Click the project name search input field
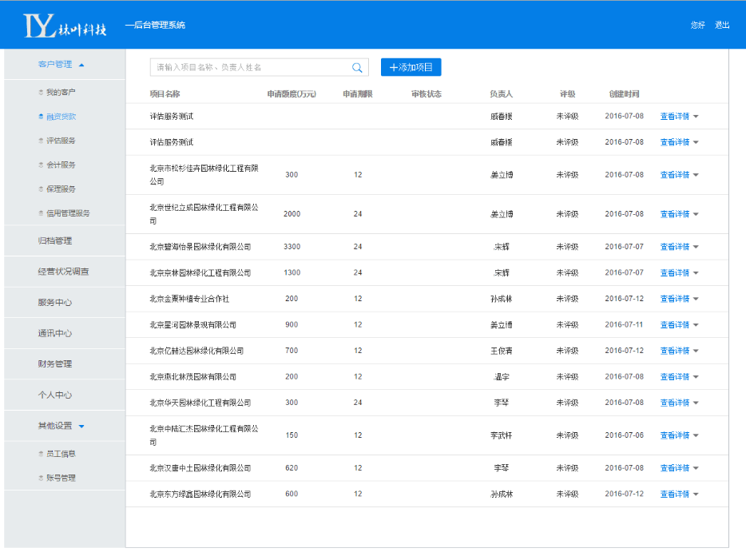The height and width of the screenshot is (560, 746). pos(249,68)
